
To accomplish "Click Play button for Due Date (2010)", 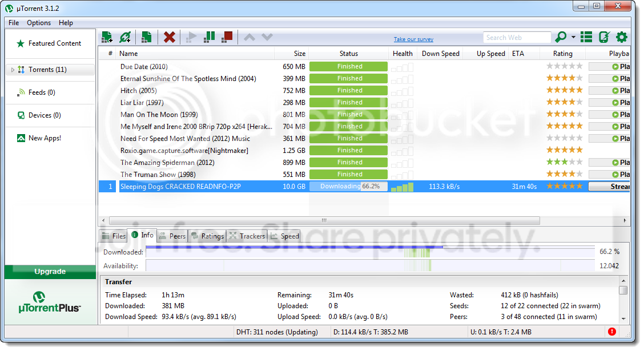I will click(609, 67).
